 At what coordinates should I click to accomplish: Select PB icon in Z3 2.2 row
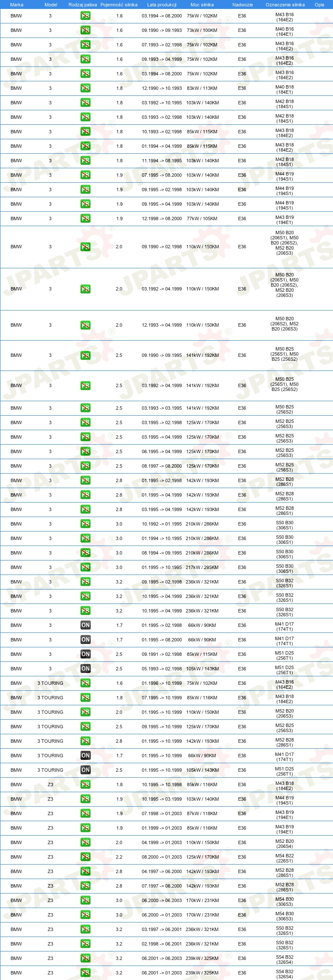[x=85, y=857]
